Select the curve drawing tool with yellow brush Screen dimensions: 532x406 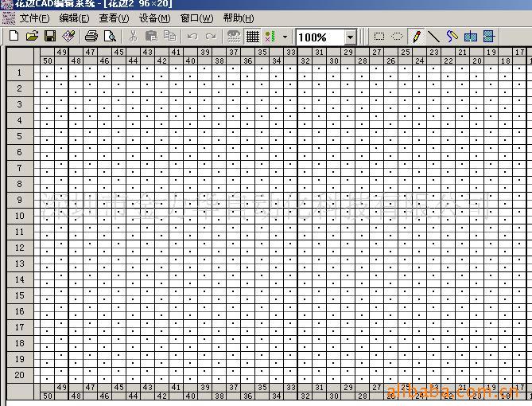point(452,37)
